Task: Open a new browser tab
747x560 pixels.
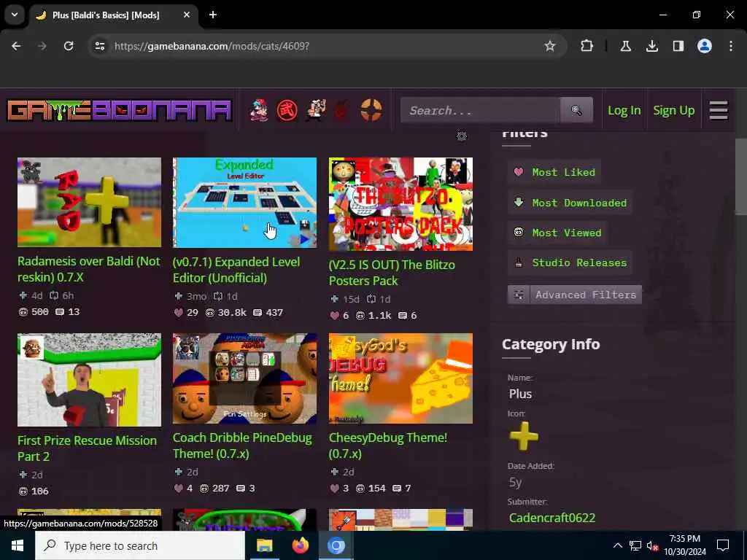Action: click(213, 15)
